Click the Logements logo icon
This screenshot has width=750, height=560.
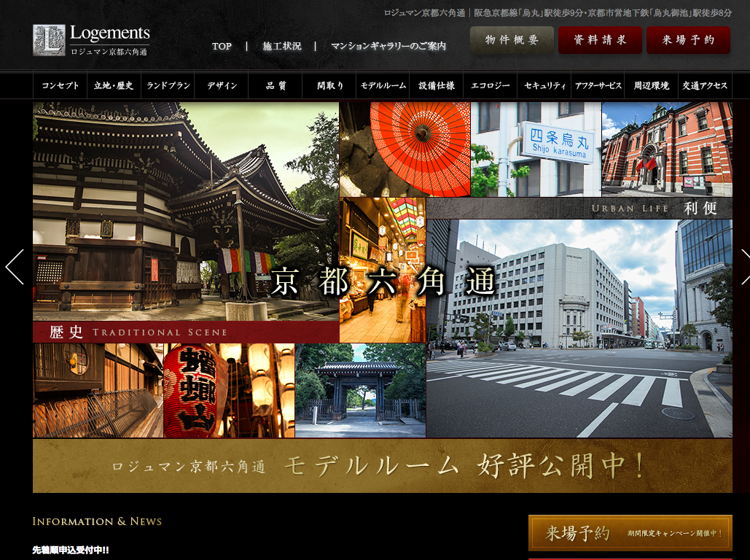click(49, 40)
